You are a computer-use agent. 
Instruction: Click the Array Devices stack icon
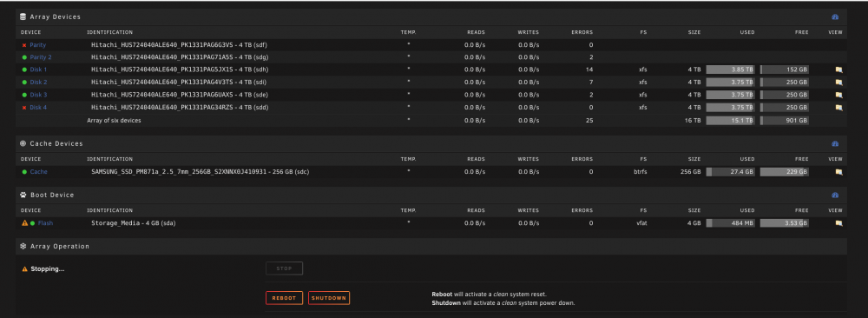coord(23,17)
